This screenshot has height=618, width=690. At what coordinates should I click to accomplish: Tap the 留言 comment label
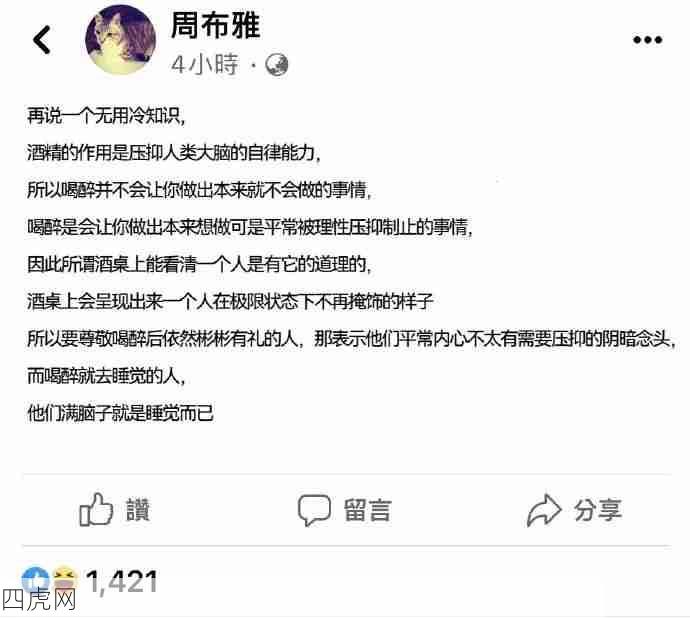(367, 510)
